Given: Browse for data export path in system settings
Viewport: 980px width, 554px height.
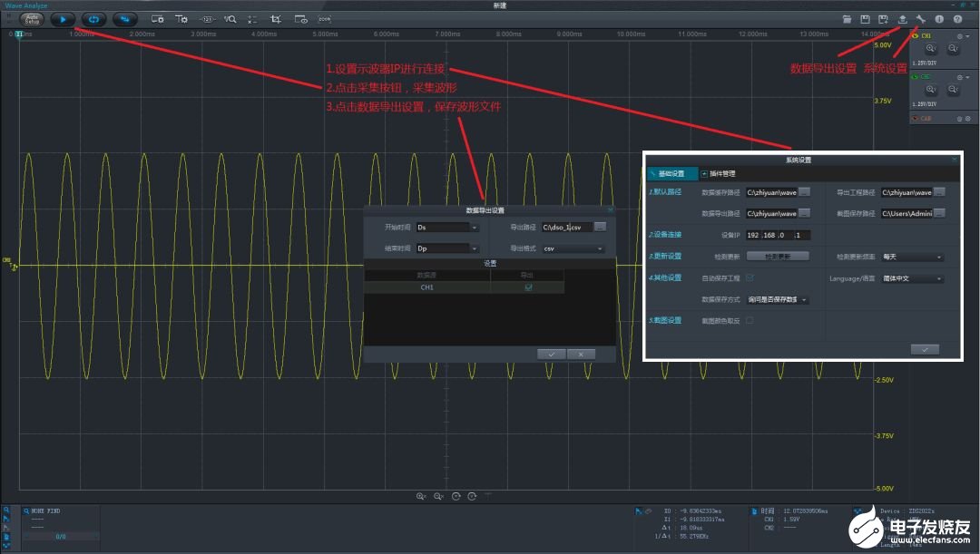Looking at the screenshot, I should [x=804, y=214].
